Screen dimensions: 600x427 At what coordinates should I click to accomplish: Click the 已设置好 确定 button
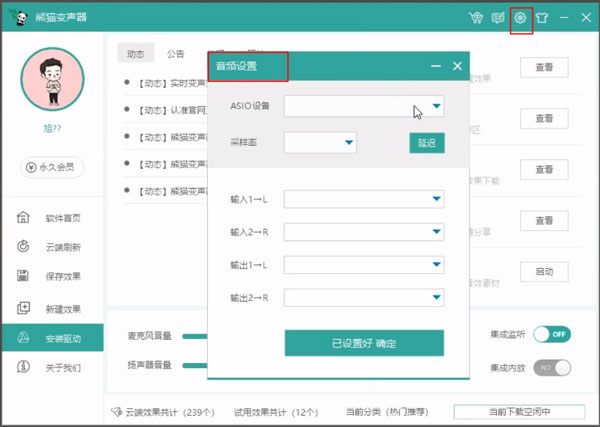click(x=364, y=343)
